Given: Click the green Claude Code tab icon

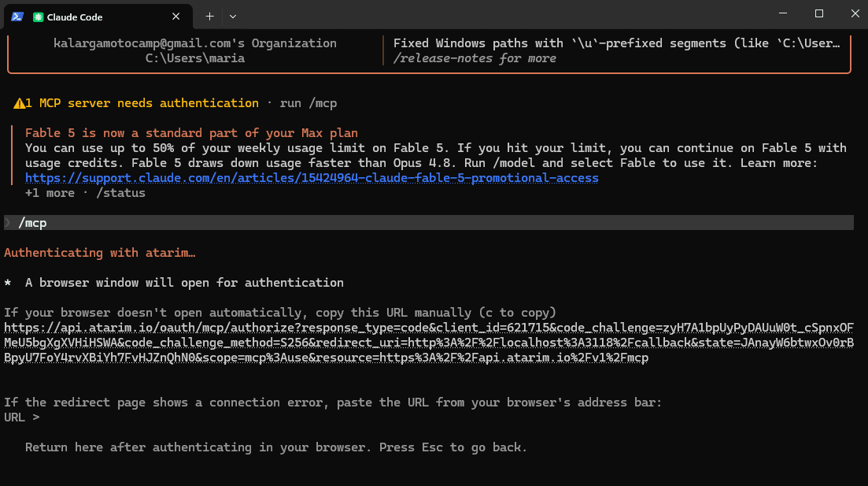Looking at the screenshot, I should click(x=39, y=17).
